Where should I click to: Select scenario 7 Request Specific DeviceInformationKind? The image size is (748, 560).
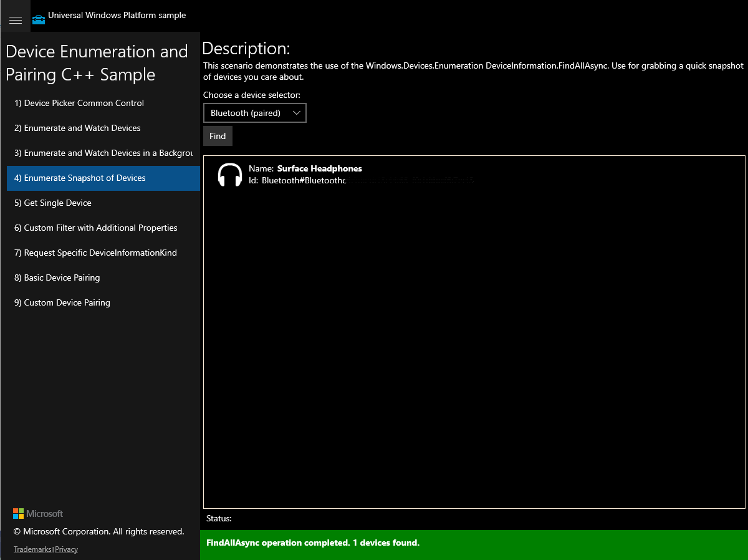pos(103,253)
